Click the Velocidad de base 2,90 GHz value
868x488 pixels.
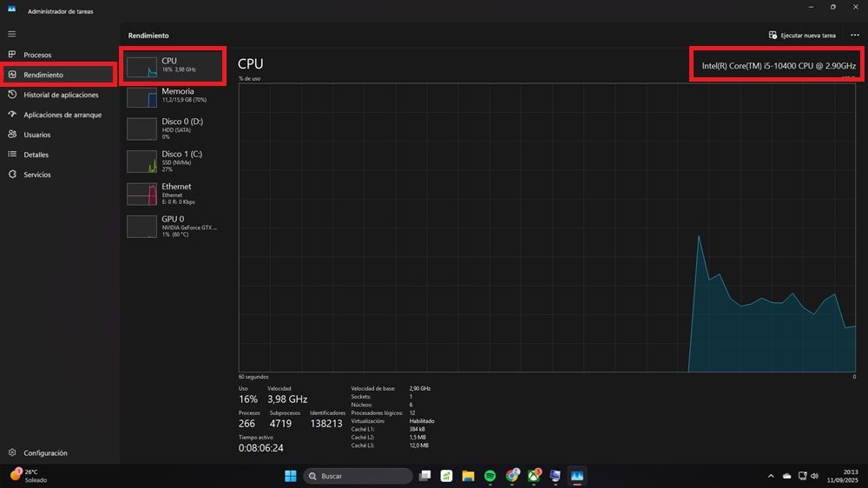tap(420, 388)
